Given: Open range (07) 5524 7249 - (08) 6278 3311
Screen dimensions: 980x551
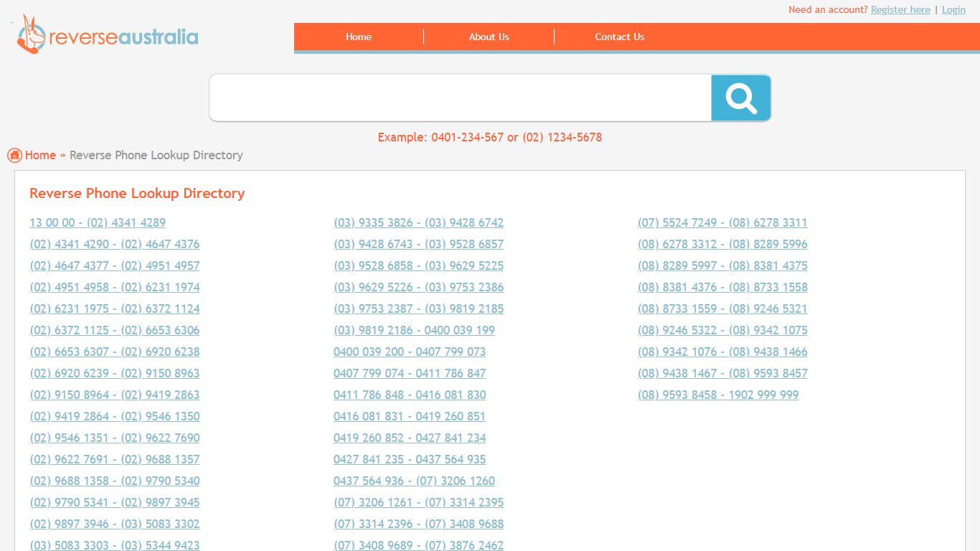Looking at the screenshot, I should (722, 222).
